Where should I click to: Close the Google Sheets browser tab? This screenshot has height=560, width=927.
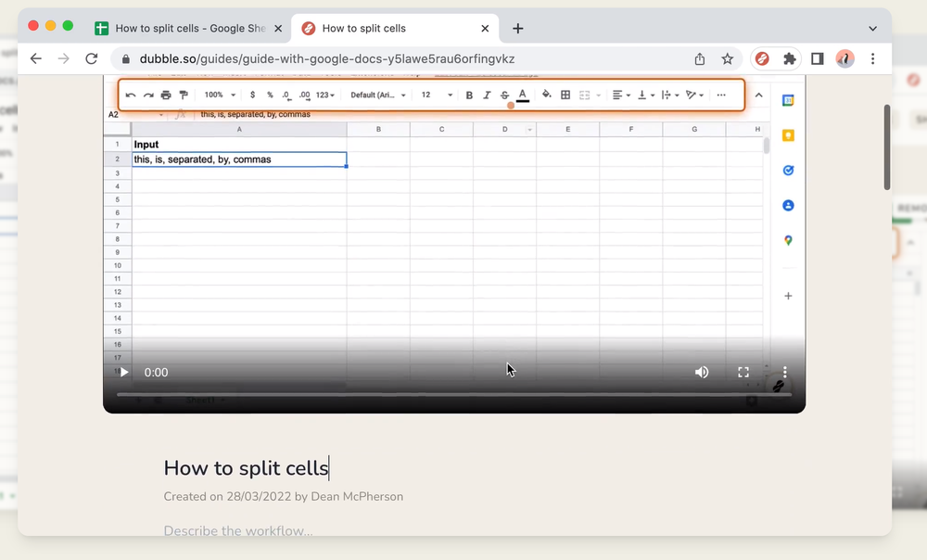click(x=278, y=29)
